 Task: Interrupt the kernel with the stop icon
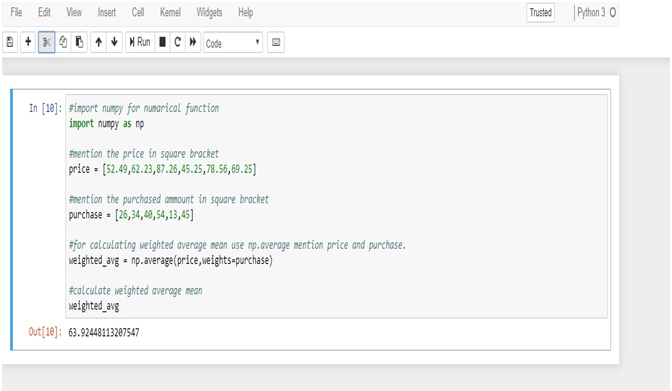(162, 42)
